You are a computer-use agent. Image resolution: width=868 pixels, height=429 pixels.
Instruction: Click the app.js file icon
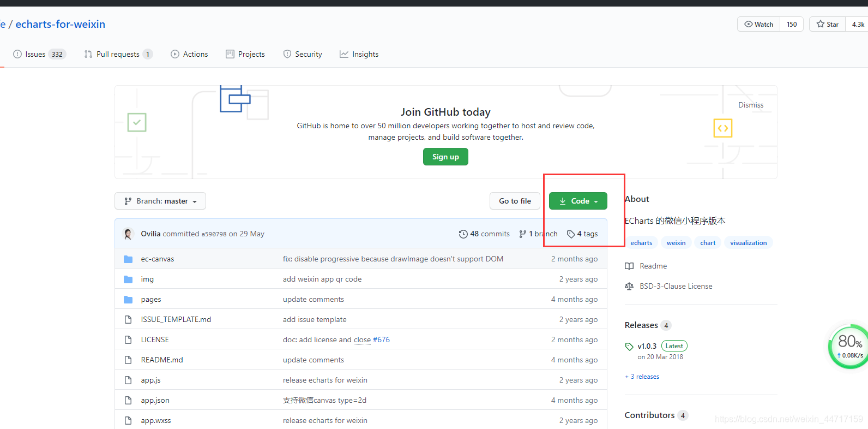point(128,380)
